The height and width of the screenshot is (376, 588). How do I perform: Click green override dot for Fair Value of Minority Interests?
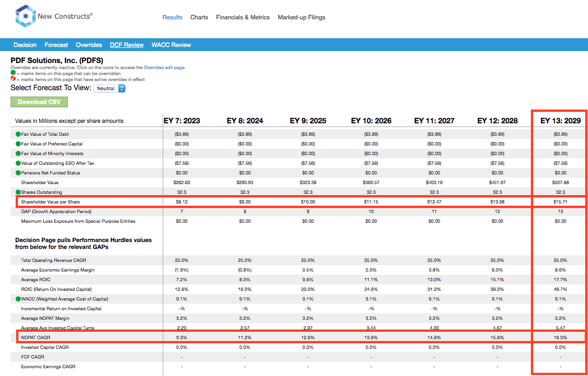[18, 154]
